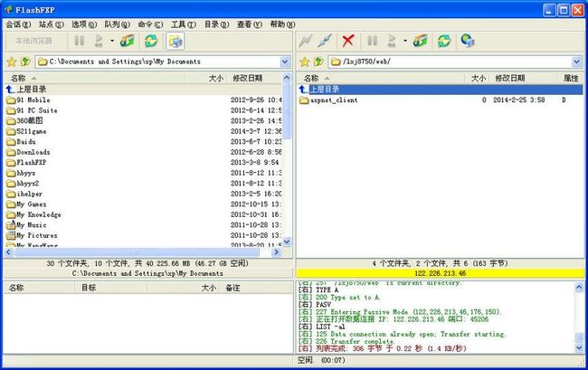
Task: Select the Downloads folder
Action: point(29,152)
